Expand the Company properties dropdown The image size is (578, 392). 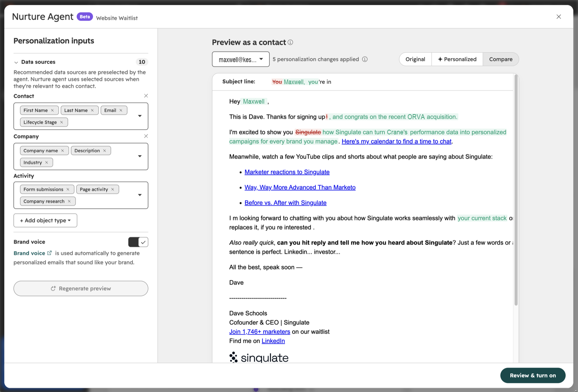[x=140, y=156]
